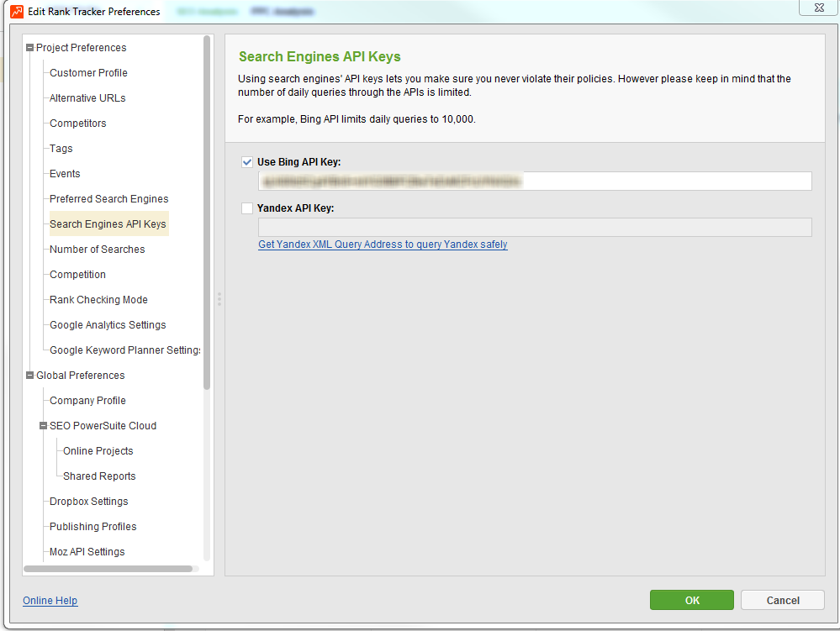Screen dimensions: 840x631
Task: Uncheck the Use Bing API Key checkbox
Action: pyautogui.click(x=247, y=162)
